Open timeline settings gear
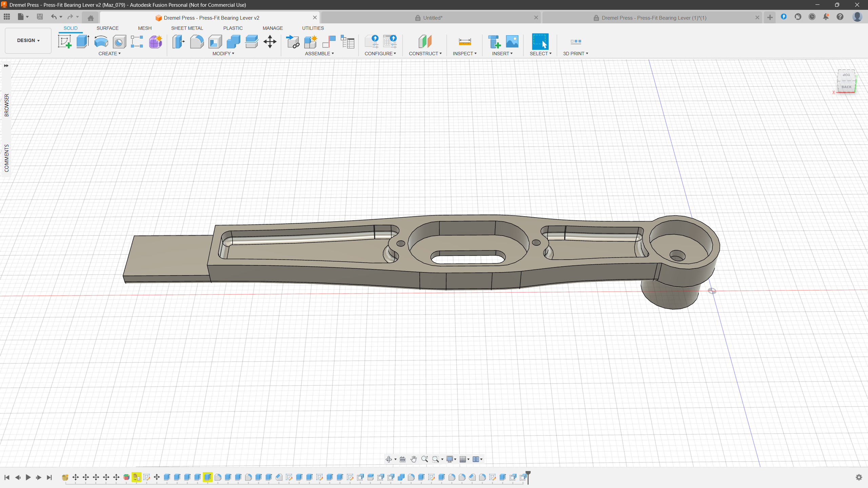Screen dimensions: 868x488 859,477
